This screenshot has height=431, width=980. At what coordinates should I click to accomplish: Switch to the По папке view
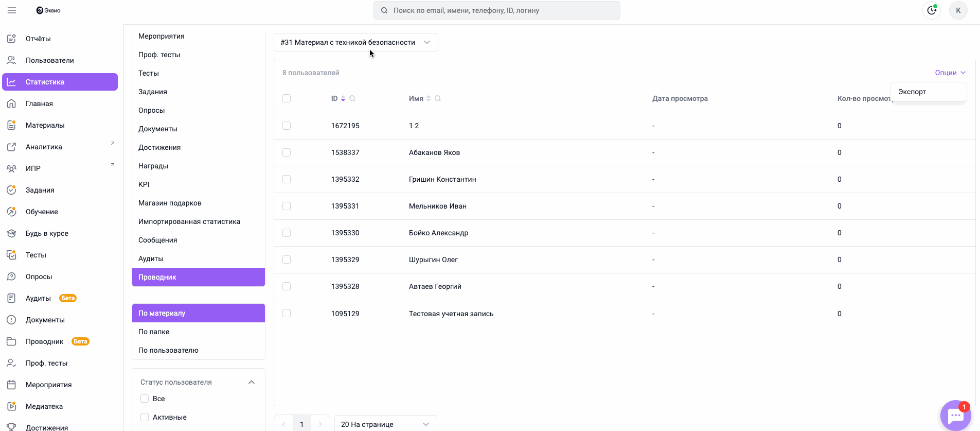pyautogui.click(x=154, y=332)
